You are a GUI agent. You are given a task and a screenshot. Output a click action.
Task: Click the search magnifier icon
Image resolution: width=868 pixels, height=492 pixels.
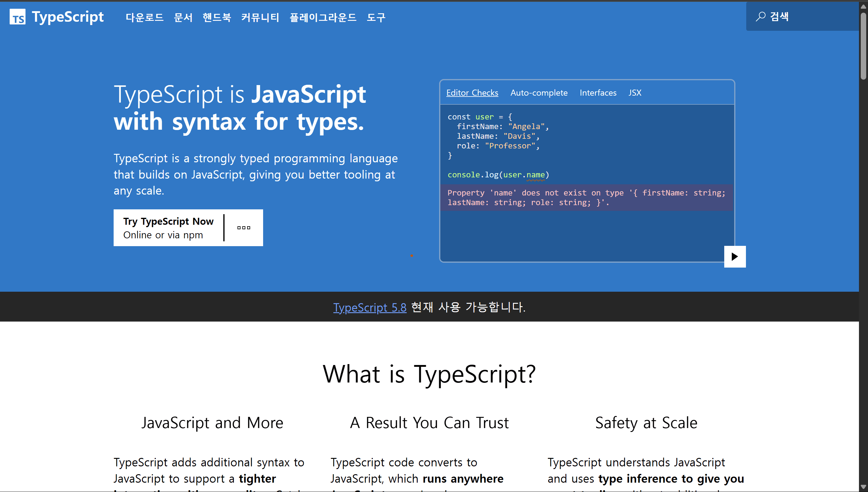pos(760,16)
